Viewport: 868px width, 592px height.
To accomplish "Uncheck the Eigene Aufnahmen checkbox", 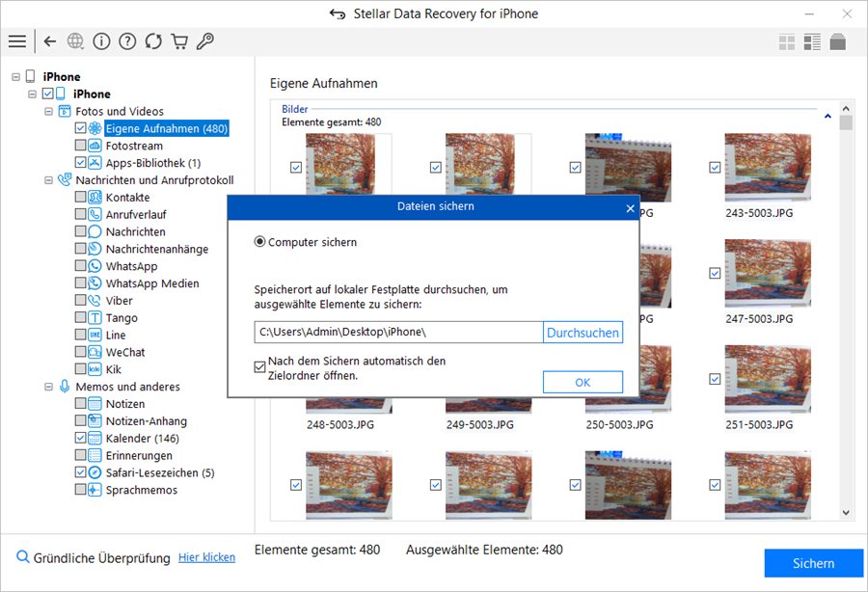I will point(80,128).
